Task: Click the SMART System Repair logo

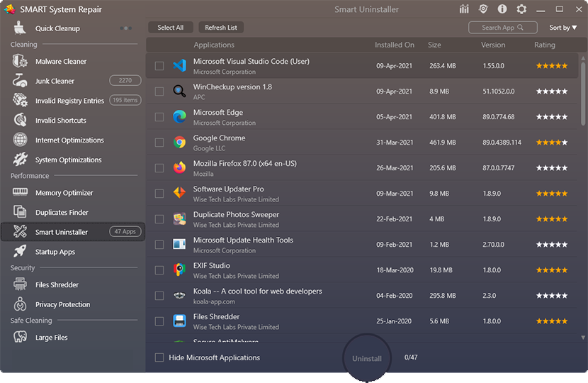Action: (10, 9)
